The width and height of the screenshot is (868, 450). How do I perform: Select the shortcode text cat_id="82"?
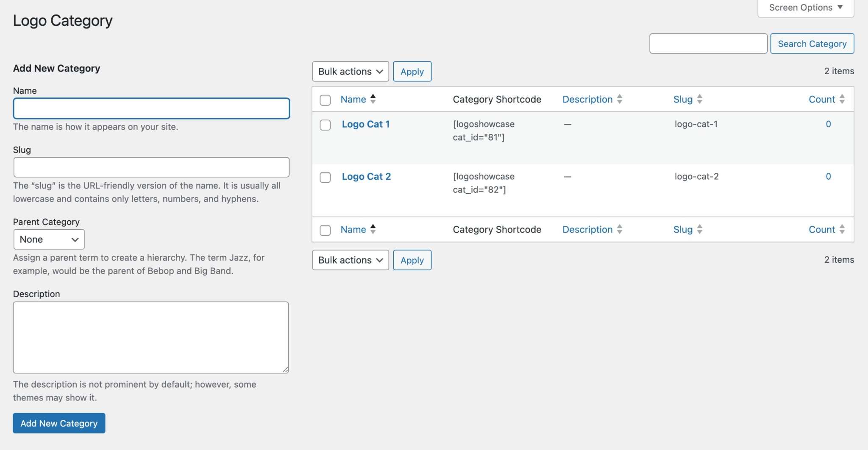coord(479,189)
